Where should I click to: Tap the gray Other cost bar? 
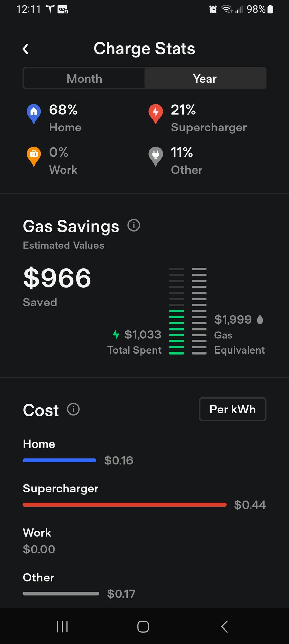61,594
